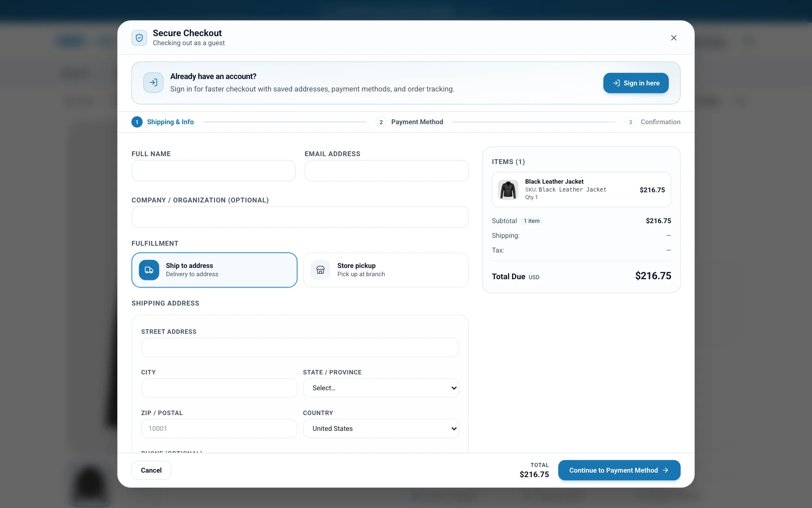The width and height of the screenshot is (812, 508).
Task: Click the delivery truck icon
Action: (149, 270)
